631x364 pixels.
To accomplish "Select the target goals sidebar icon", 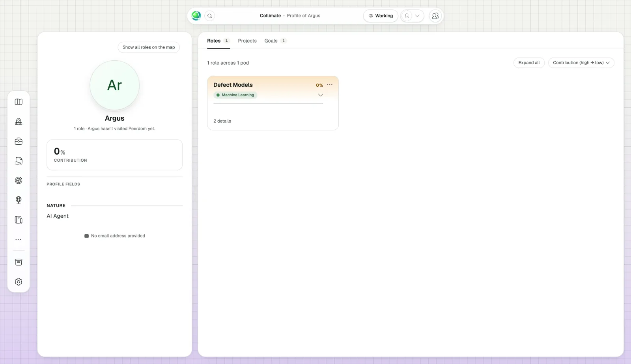I will 19,180.
